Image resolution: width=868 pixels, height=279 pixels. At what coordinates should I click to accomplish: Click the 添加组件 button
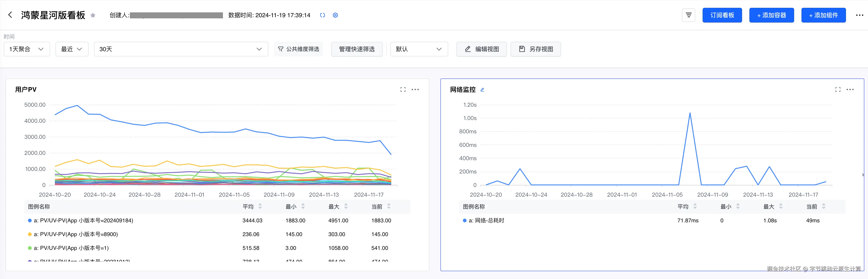[823, 15]
